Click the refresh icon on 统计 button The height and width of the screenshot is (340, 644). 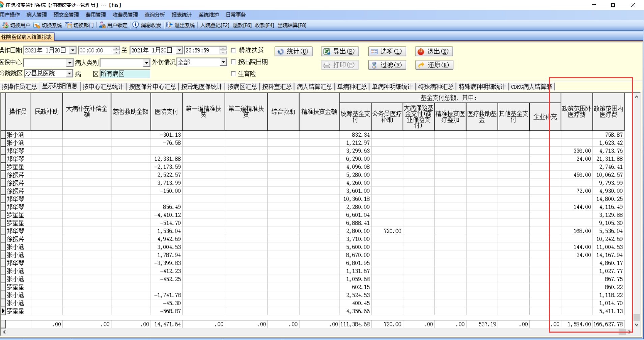(281, 52)
